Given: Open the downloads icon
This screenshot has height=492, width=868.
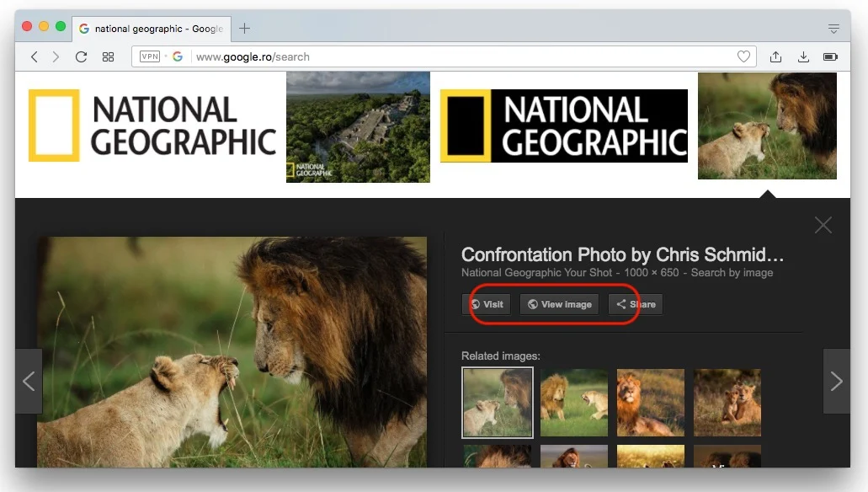Looking at the screenshot, I should (x=803, y=57).
